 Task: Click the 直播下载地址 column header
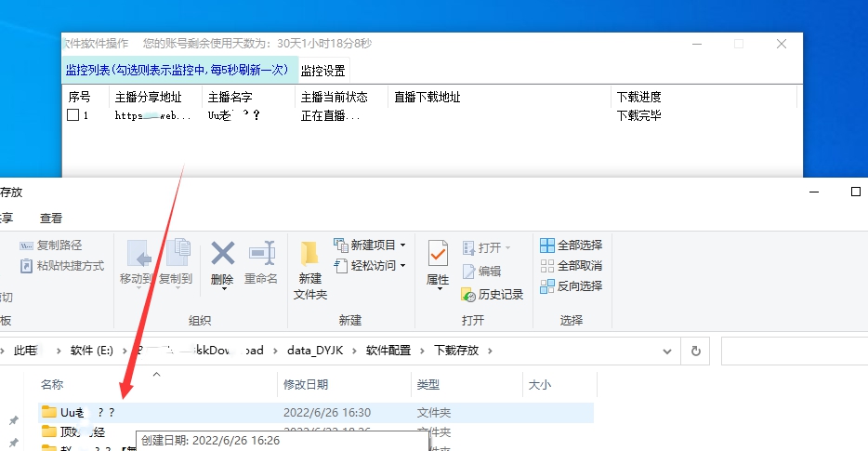(x=427, y=97)
